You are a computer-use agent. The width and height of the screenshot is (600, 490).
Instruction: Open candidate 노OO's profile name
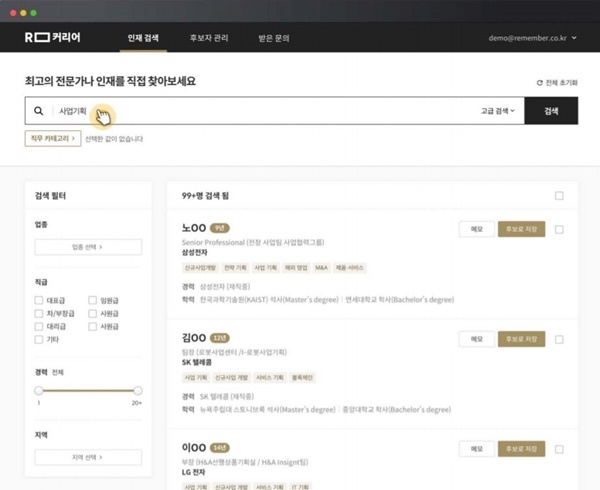click(x=194, y=228)
